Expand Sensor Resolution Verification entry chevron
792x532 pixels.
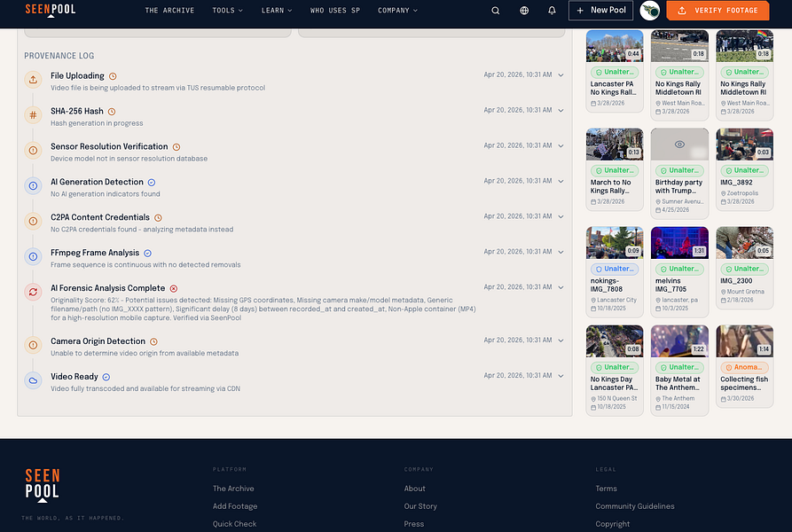pyautogui.click(x=561, y=146)
